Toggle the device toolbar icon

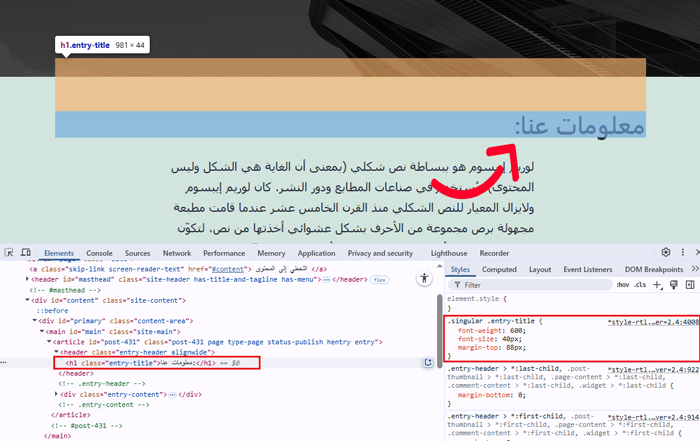26,253
